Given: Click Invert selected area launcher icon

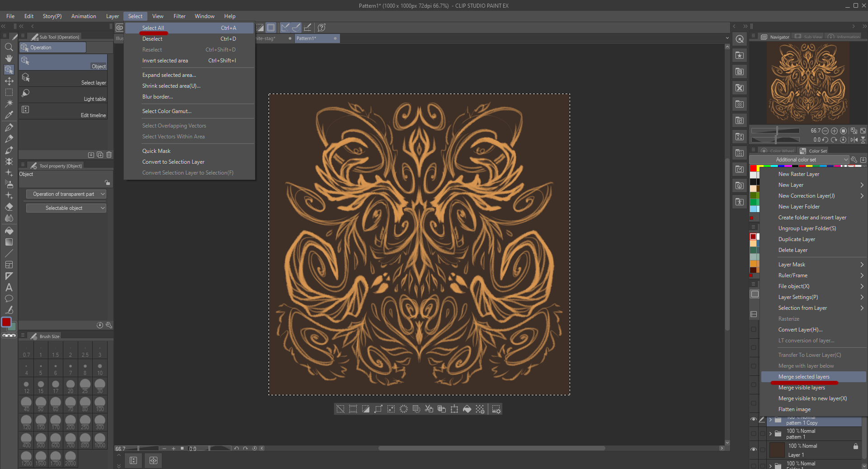Looking at the screenshot, I should pyautogui.click(x=366, y=409).
